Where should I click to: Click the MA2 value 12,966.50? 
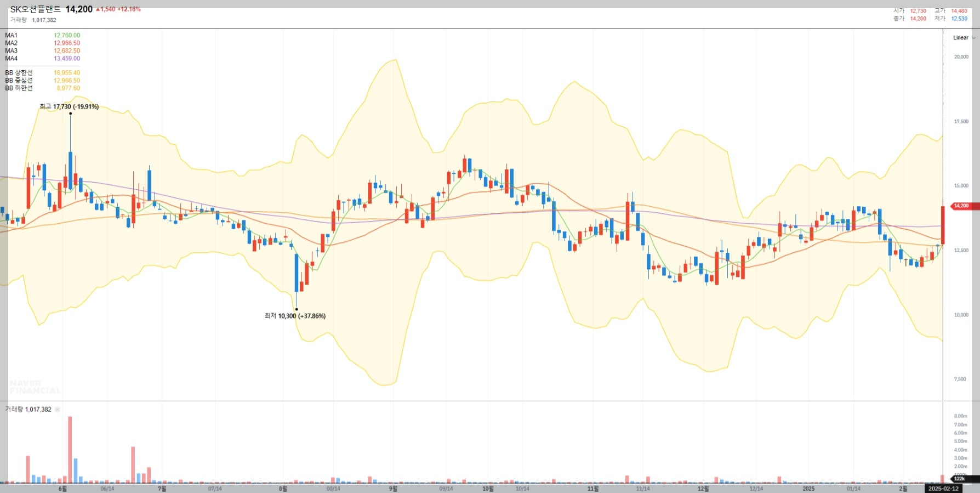67,43
